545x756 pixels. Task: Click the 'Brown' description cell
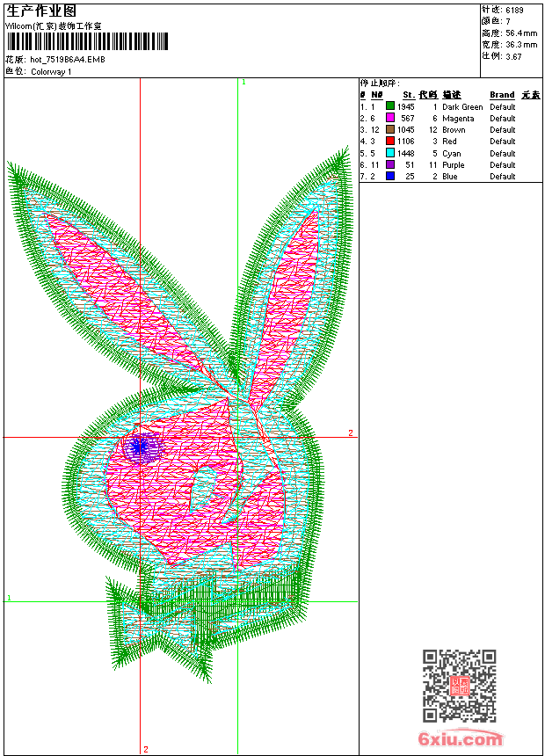tap(454, 130)
